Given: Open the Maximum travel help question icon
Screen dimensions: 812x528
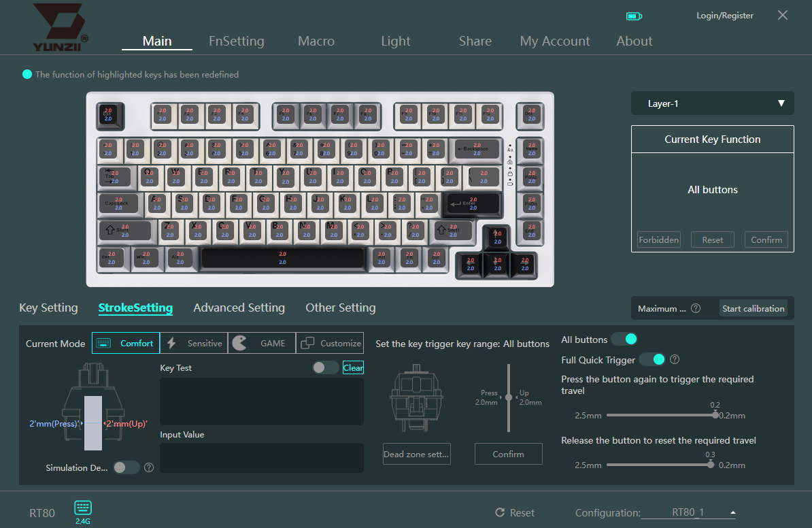Looking at the screenshot, I should (696, 308).
